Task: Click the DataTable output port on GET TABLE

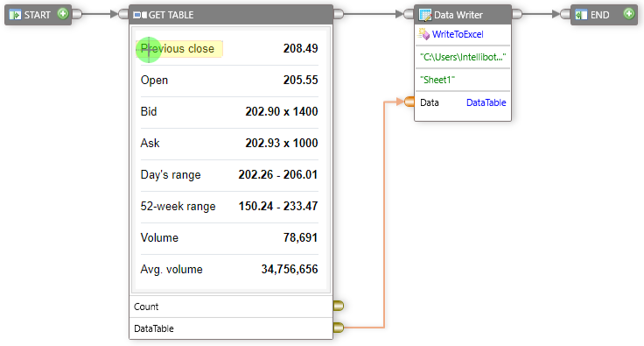Action: (x=339, y=328)
